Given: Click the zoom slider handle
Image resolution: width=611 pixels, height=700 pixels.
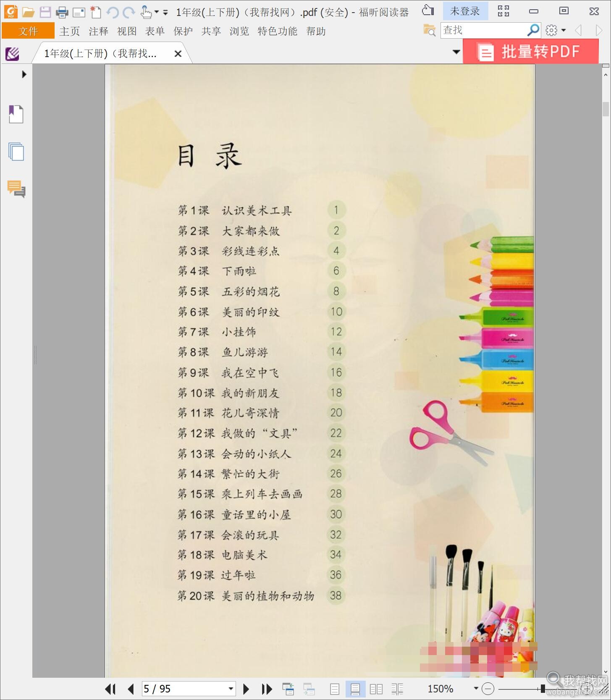Looking at the screenshot, I should tap(543, 689).
